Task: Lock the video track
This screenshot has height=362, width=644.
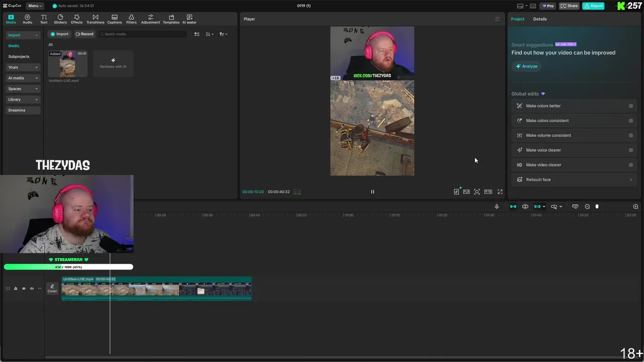Action: point(16,289)
